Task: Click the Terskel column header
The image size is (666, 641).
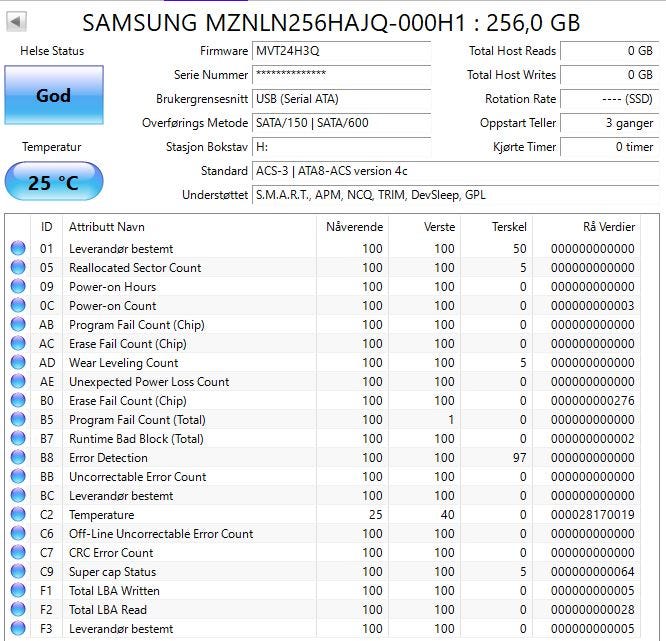Action: (497, 226)
